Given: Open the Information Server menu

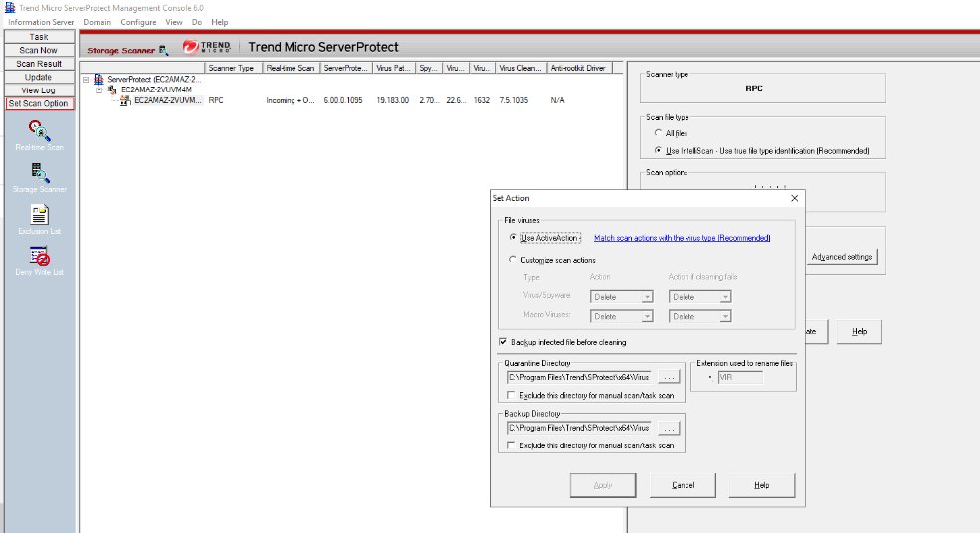Looking at the screenshot, I should point(41,22).
